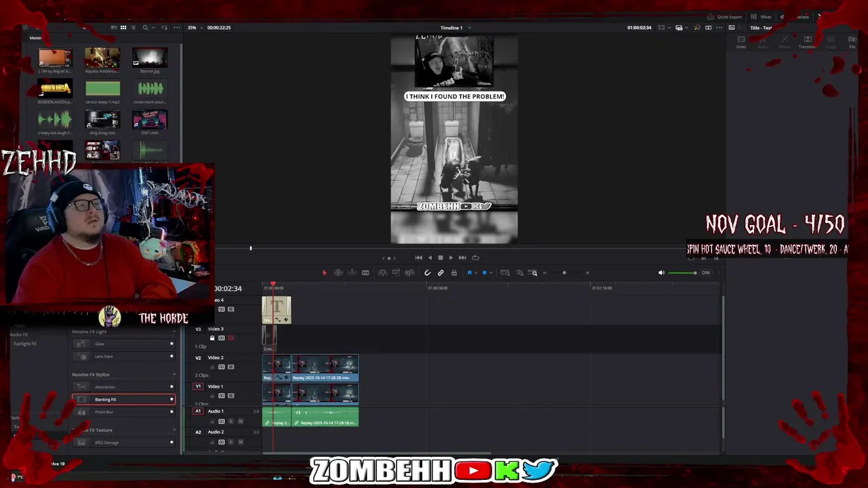Switch media pool to thumbnail view
The width and height of the screenshot is (868, 488).
point(123,28)
